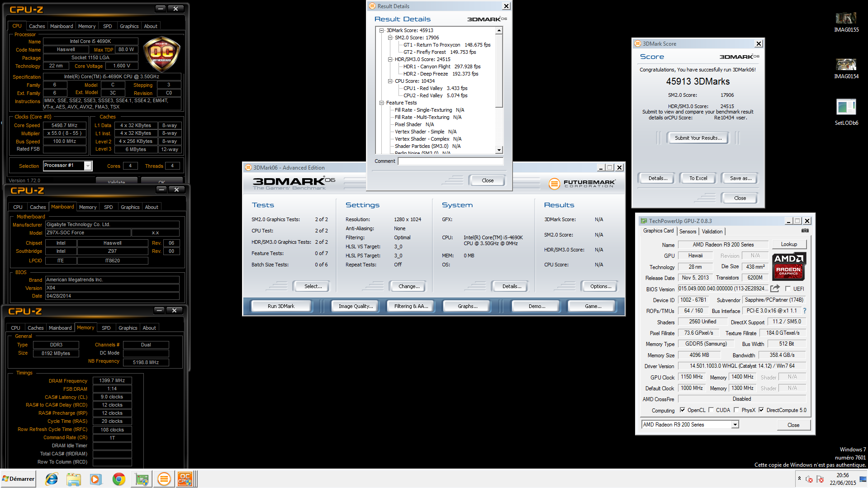Click Demo button in 3DMark06
Image resolution: width=868 pixels, height=488 pixels.
pos(536,306)
